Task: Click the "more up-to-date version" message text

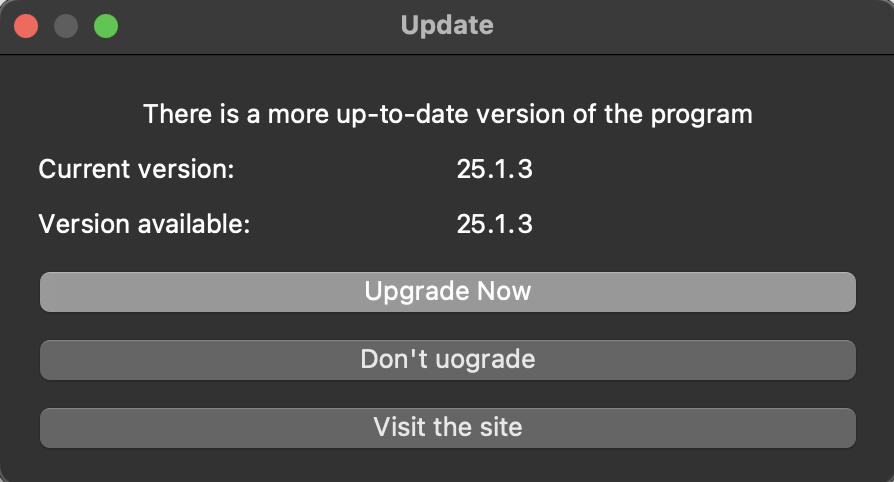Action: coord(447,114)
